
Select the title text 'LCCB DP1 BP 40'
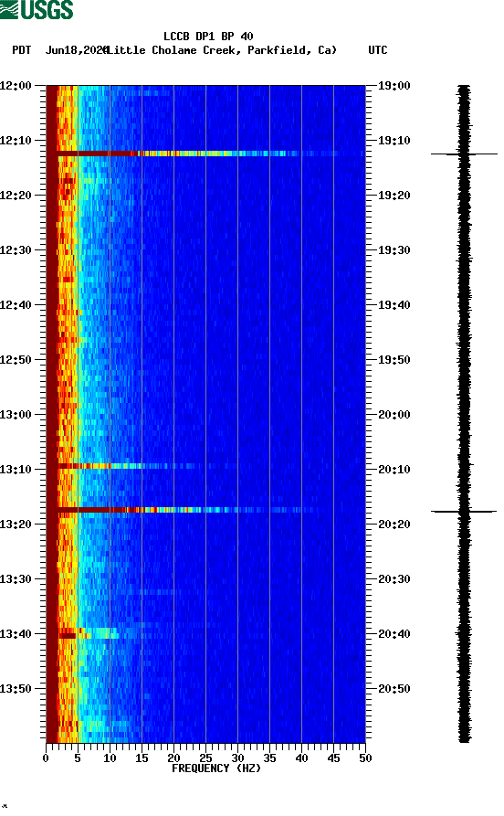(208, 37)
